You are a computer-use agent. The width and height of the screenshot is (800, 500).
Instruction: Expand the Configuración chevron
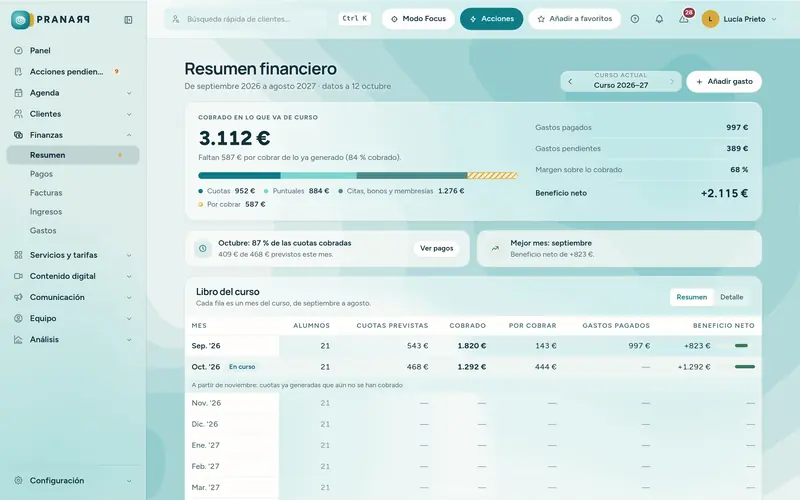coord(129,481)
